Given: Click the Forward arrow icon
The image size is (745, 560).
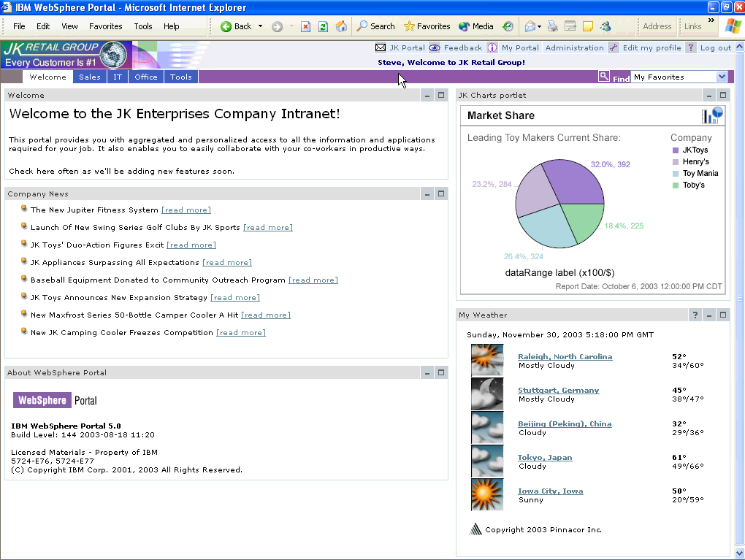Looking at the screenshot, I should [x=277, y=26].
